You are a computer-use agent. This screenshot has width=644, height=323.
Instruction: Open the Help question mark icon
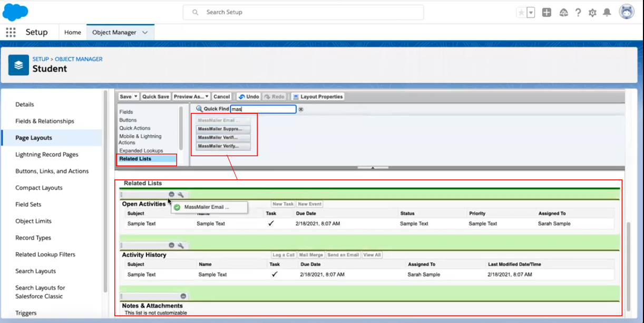click(578, 12)
